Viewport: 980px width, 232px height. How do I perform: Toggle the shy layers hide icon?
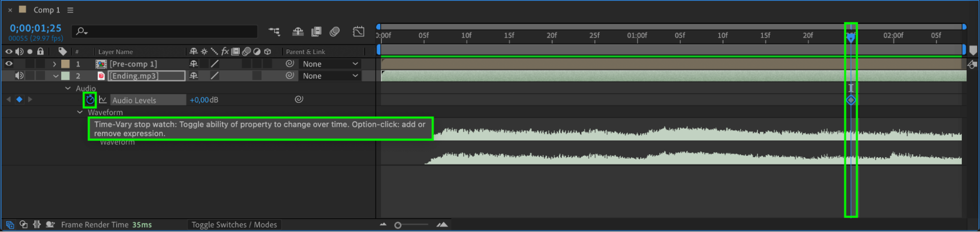coord(298,32)
